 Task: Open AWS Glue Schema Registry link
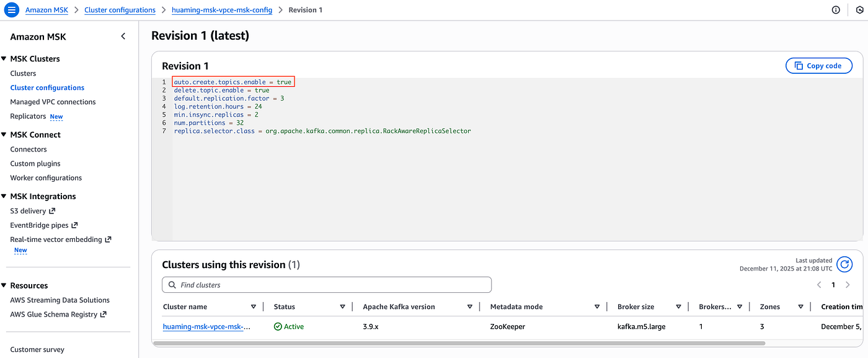(x=58, y=315)
